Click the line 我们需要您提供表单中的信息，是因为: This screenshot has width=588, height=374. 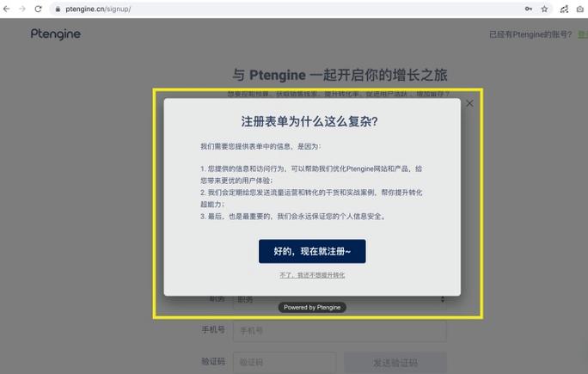point(260,146)
